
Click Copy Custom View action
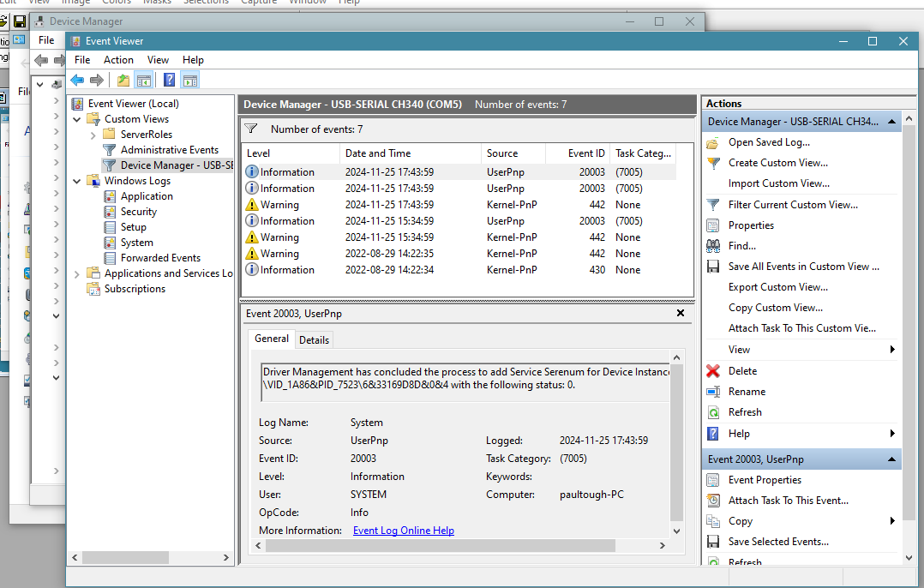click(776, 308)
